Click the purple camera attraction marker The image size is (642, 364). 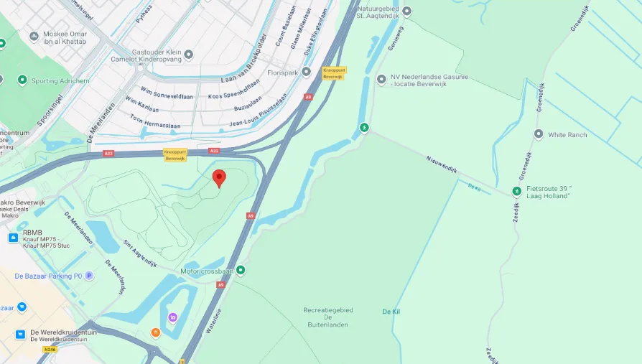pyautogui.click(x=173, y=318)
